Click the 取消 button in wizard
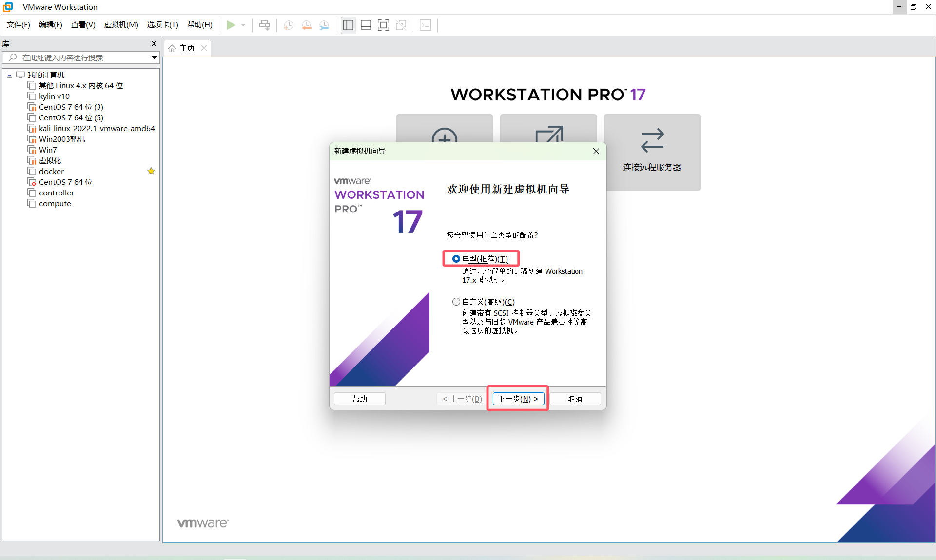This screenshot has width=936, height=560. 575,399
